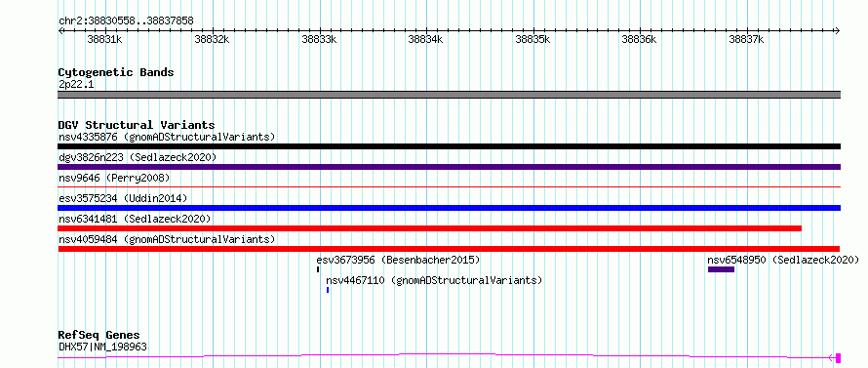Click the 38834k ruler position
Viewport: 868px width, 368px height.
(x=425, y=39)
